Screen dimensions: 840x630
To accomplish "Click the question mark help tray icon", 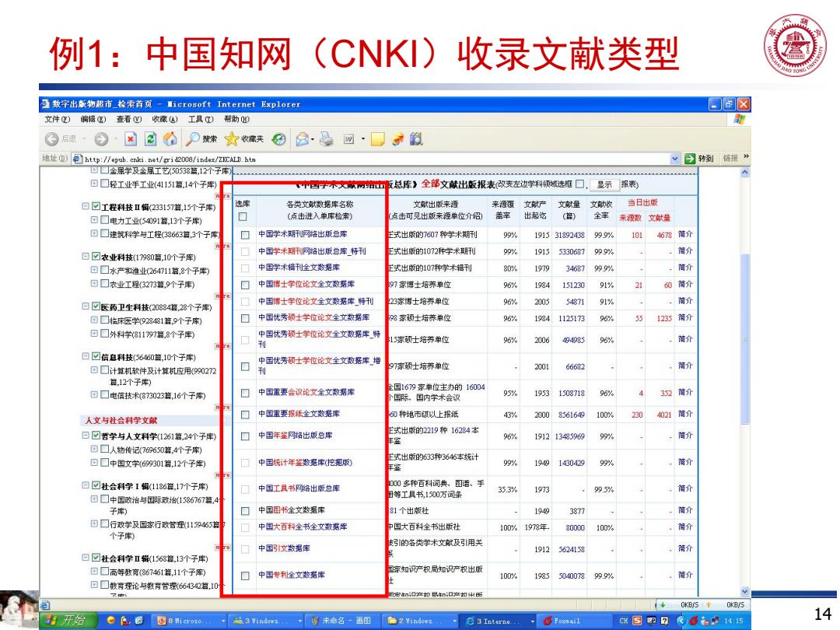I will pyautogui.click(x=665, y=621).
